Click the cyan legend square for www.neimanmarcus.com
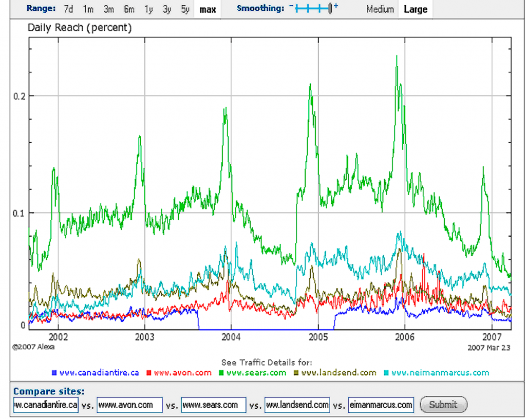The height and width of the screenshot is (420, 526). [x=386, y=373]
